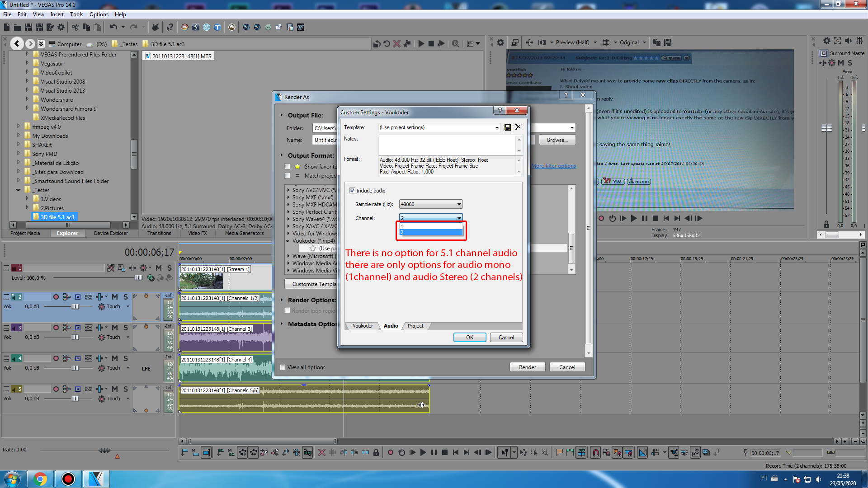Image resolution: width=868 pixels, height=488 pixels.
Task: Click the Notes text field
Action: click(x=447, y=145)
